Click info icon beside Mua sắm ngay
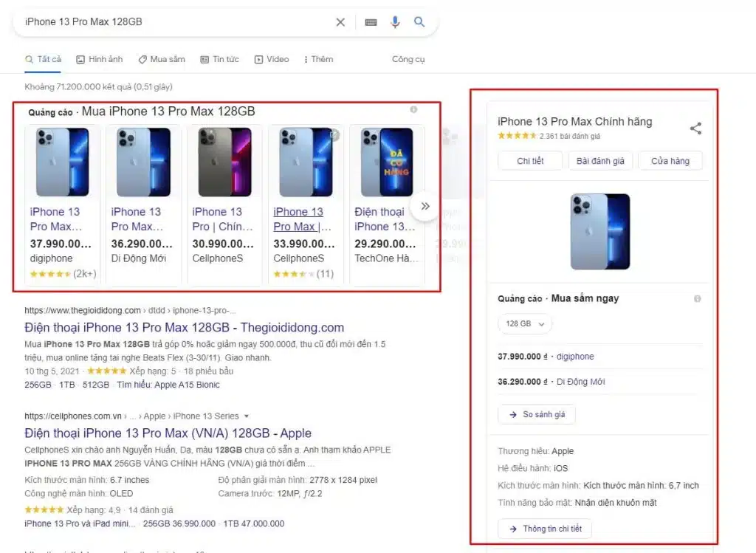 pos(698,299)
